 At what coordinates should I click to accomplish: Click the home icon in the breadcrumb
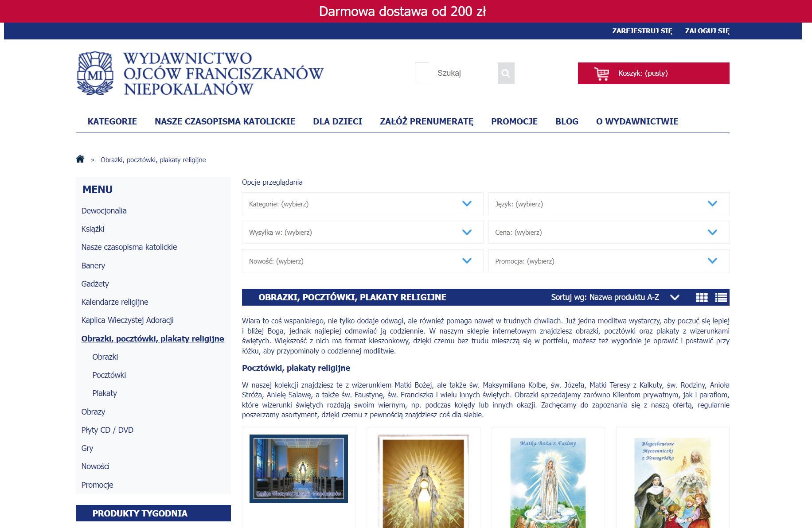(80, 159)
